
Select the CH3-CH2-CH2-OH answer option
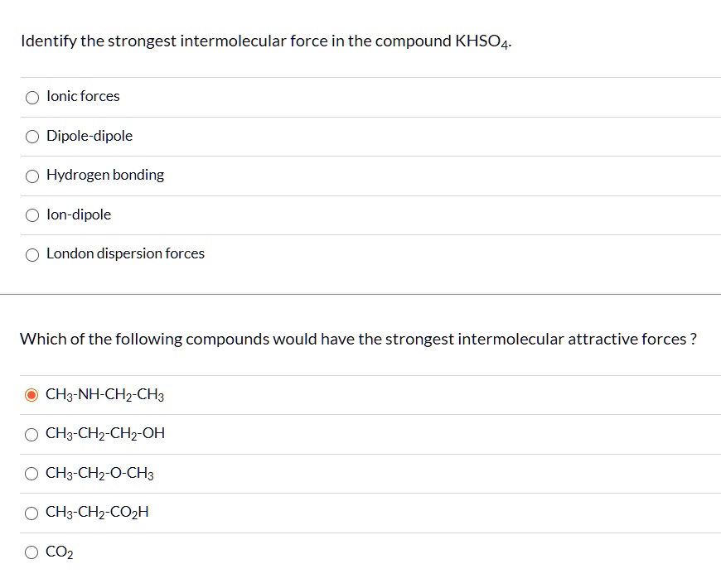pos(31,434)
